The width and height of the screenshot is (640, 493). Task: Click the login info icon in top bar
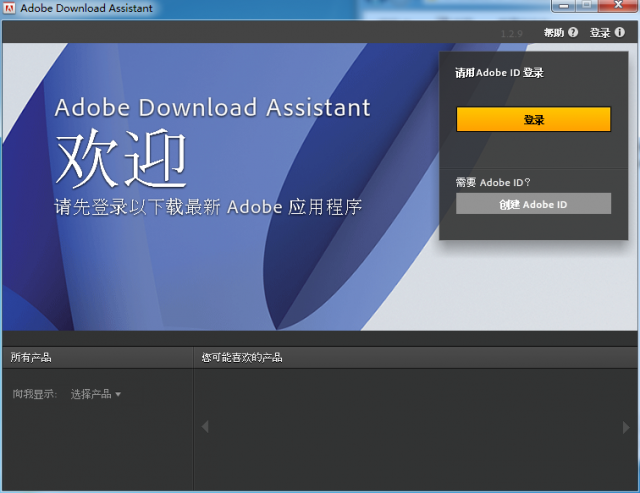tap(620, 32)
